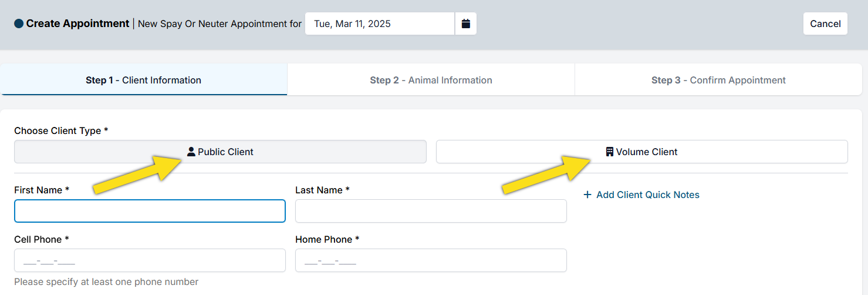Focus the Cell Phone number field
The image size is (868, 295).
pyautogui.click(x=150, y=260)
